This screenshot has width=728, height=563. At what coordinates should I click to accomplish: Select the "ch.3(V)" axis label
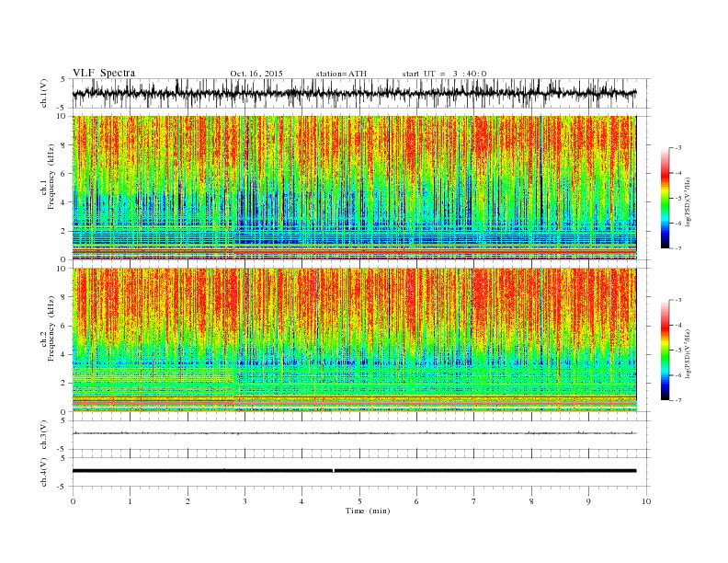(x=44, y=434)
